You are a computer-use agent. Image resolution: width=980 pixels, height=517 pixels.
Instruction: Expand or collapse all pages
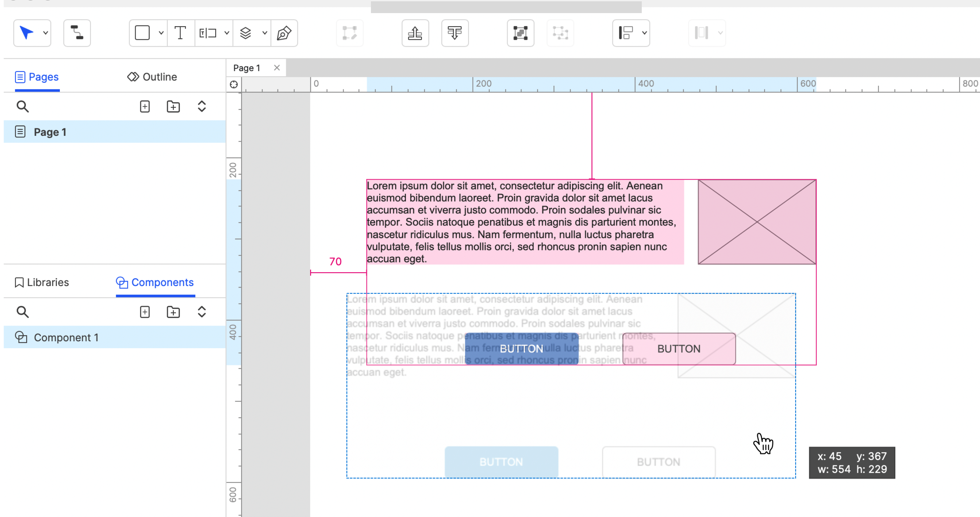[201, 107]
